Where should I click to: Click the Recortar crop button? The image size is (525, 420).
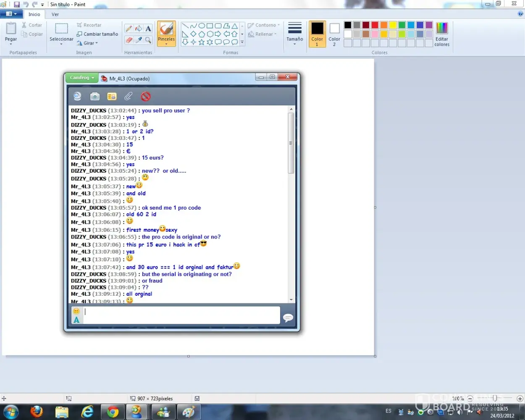[x=89, y=25]
